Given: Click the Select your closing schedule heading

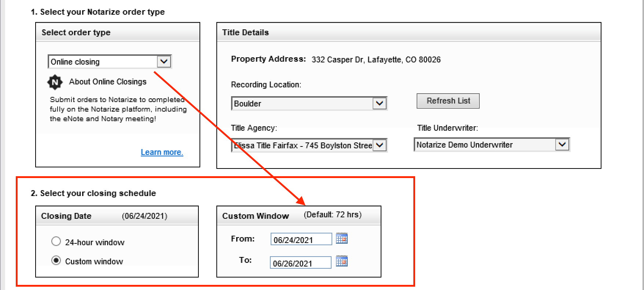Looking at the screenshot, I should pos(94,193).
